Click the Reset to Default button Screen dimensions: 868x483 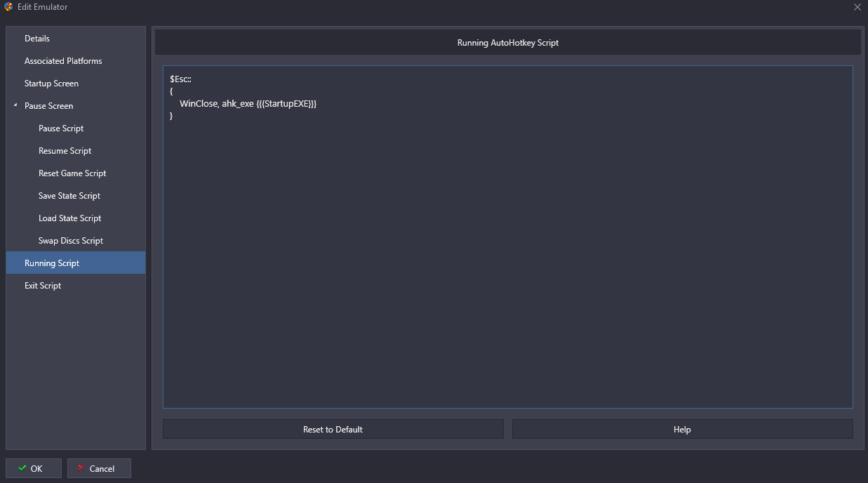pyautogui.click(x=333, y=429)
